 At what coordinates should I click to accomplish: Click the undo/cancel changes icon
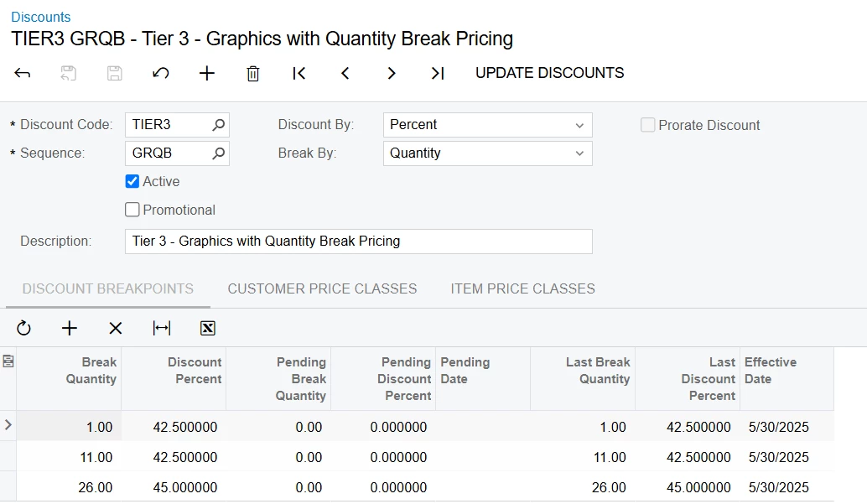pyautogui.click(x=161, y=74)
